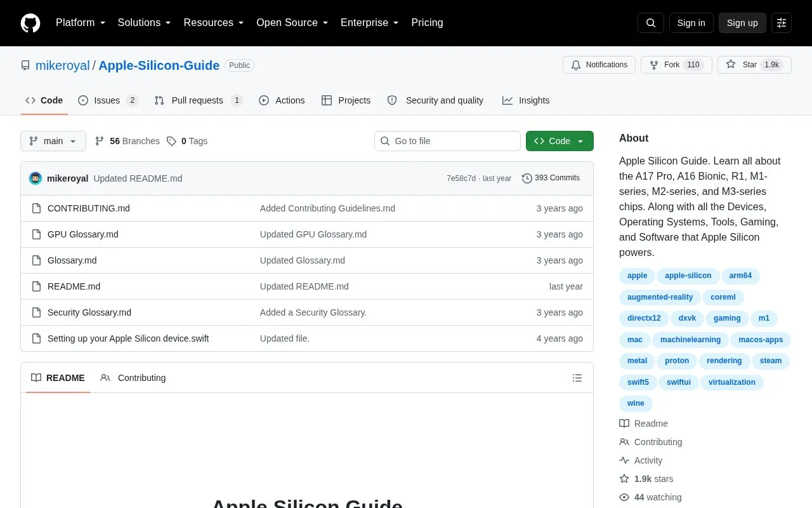Open the Insights tab
This screenshot has height=508, width=812.
coord(526,100)
